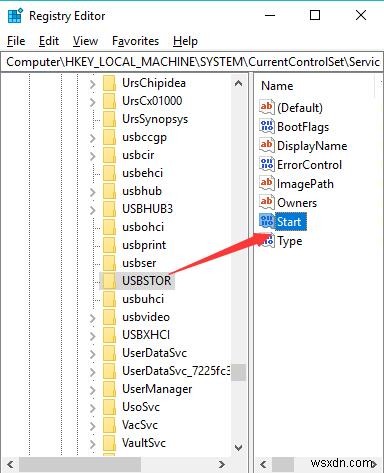Expand the UrsChipidea key
384x473 pixels.
[93, 84]
